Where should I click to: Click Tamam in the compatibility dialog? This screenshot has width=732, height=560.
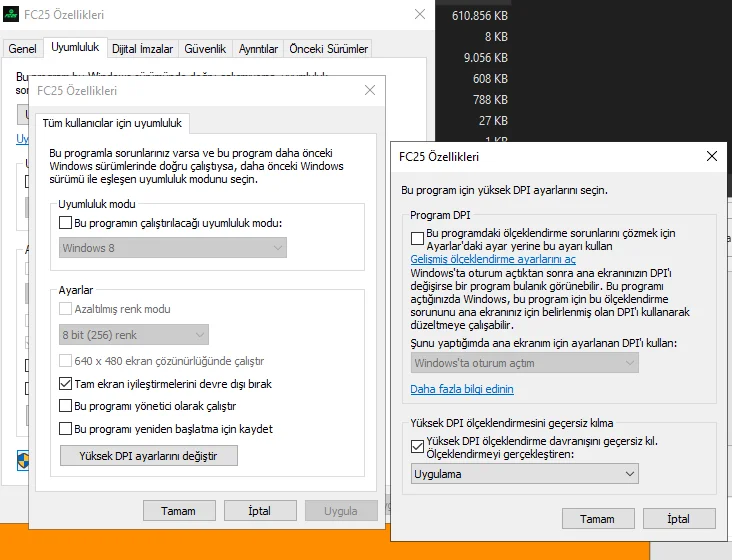[x=179, y=511]
